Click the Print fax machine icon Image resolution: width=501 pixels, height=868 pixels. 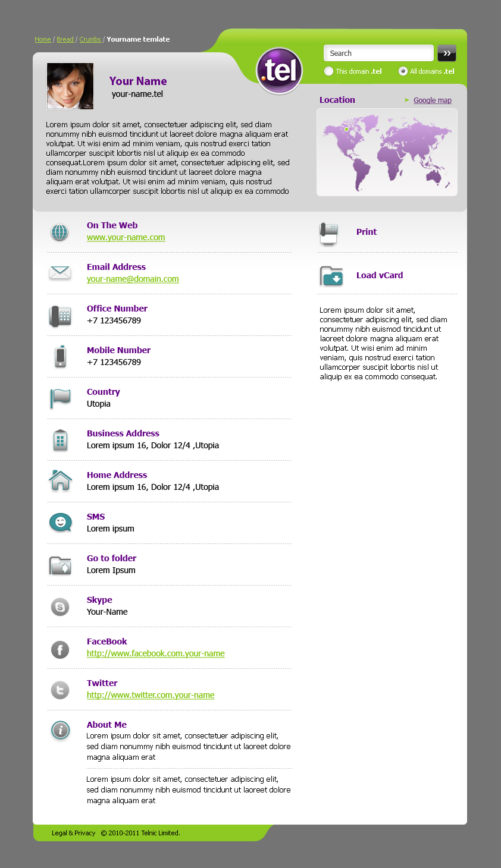click(329, 233)
